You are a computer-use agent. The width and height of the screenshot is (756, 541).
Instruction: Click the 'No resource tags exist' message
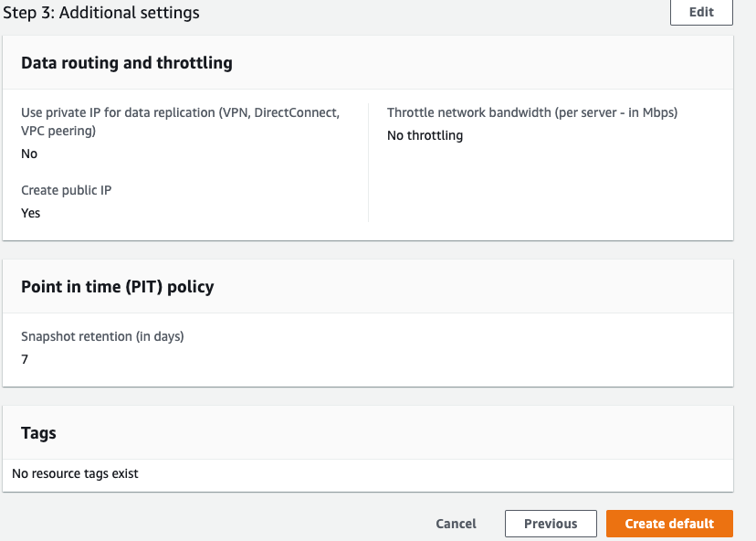(75, 473)
